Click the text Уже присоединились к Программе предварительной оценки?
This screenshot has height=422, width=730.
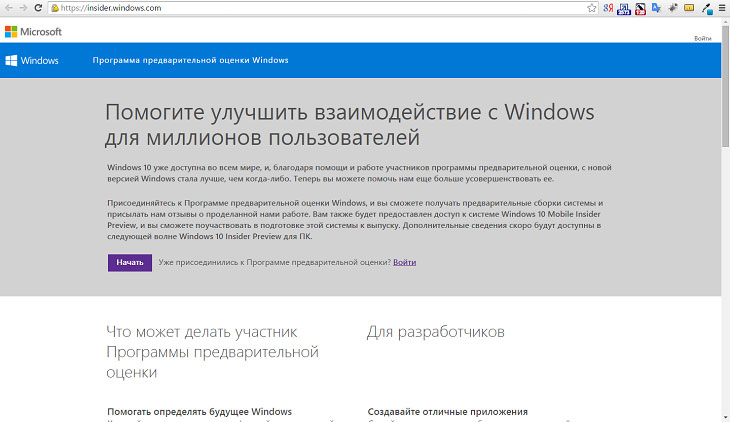coord(275,262)
